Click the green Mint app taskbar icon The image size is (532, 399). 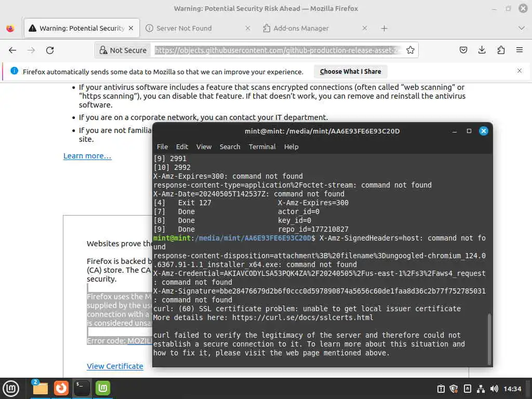pos(103,388)
